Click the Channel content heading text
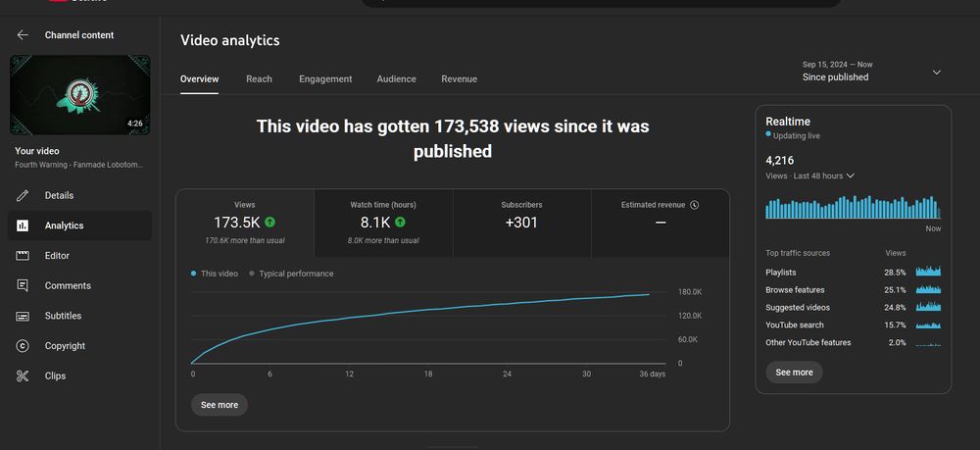The height and width of the screenshot is (450, 980). (79, 35)
